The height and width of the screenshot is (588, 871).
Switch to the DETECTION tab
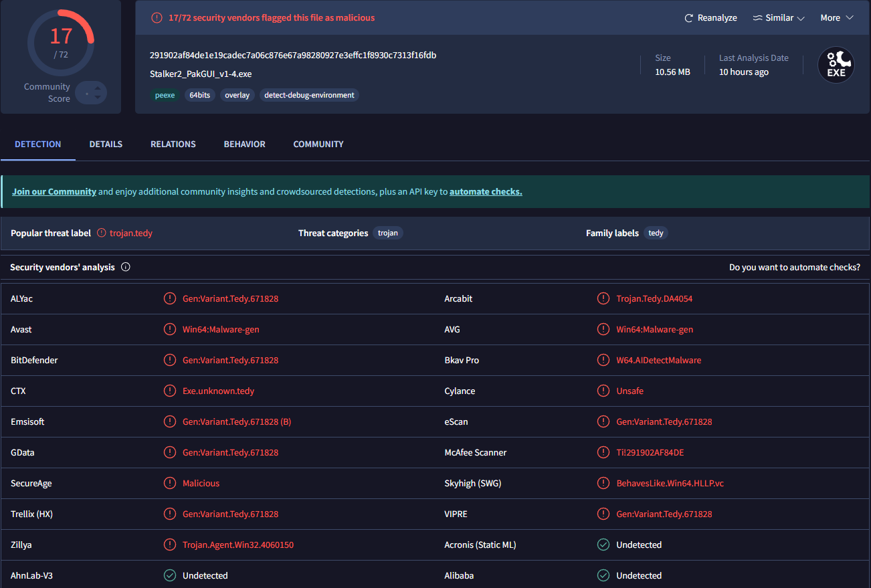click(x=38, y=144)
